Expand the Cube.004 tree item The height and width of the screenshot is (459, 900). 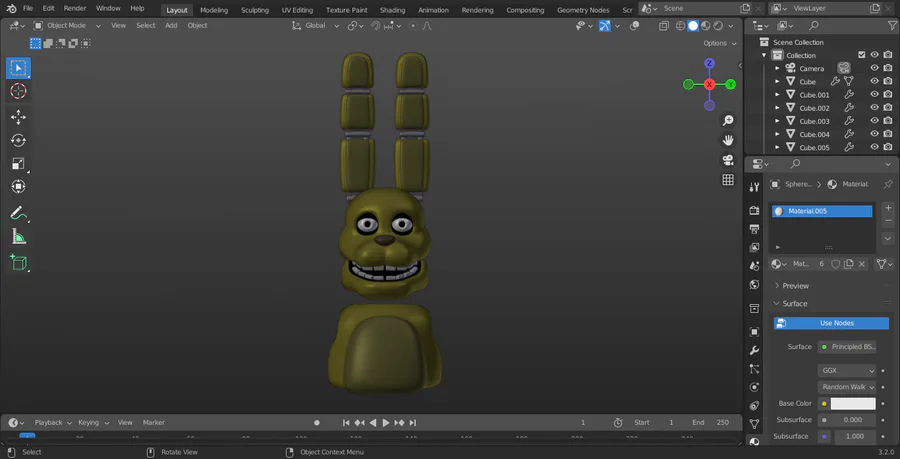(778, 134)
